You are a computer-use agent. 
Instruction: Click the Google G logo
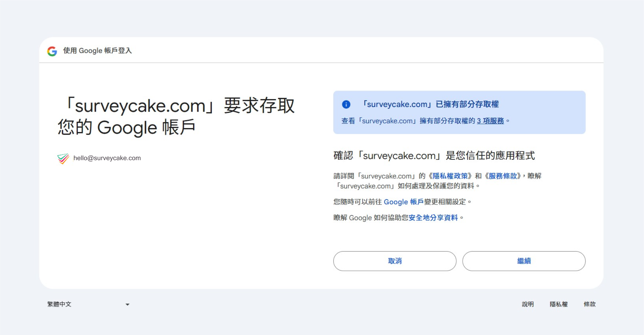tap(52, 51)
